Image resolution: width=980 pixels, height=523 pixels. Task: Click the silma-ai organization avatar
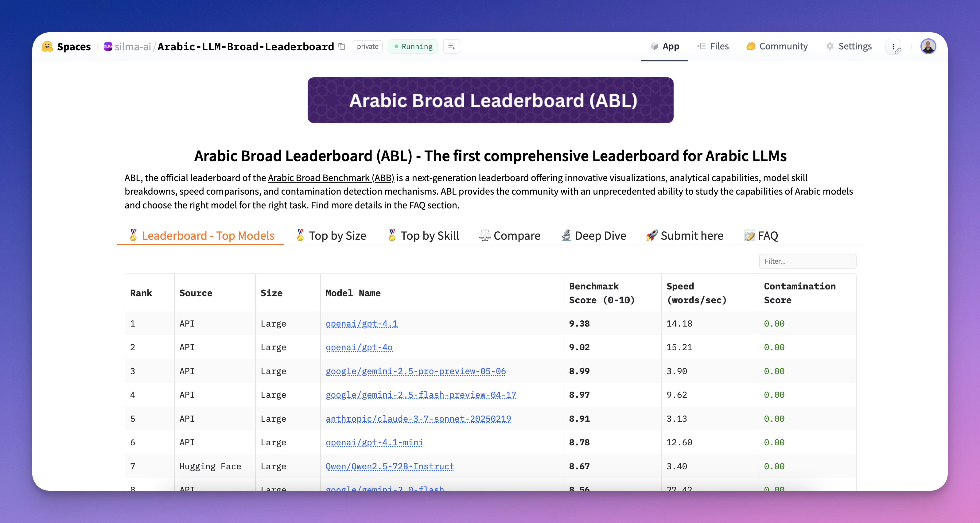[x=108, y=46]
